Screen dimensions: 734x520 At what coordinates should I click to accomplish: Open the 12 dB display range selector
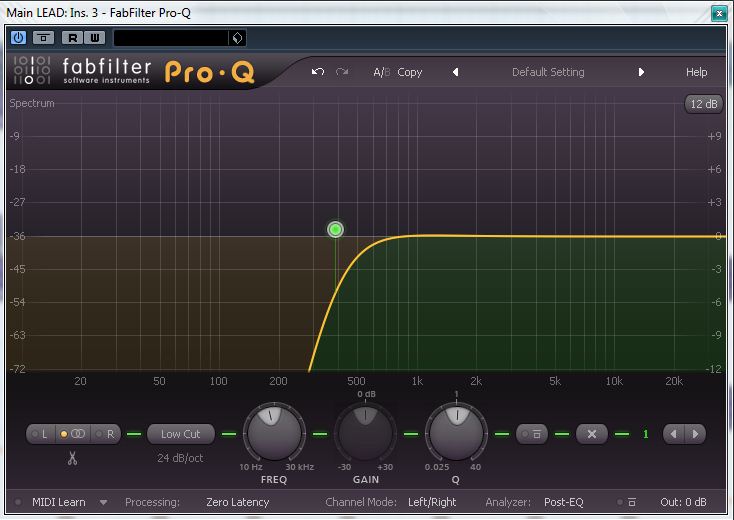point(704,104)
